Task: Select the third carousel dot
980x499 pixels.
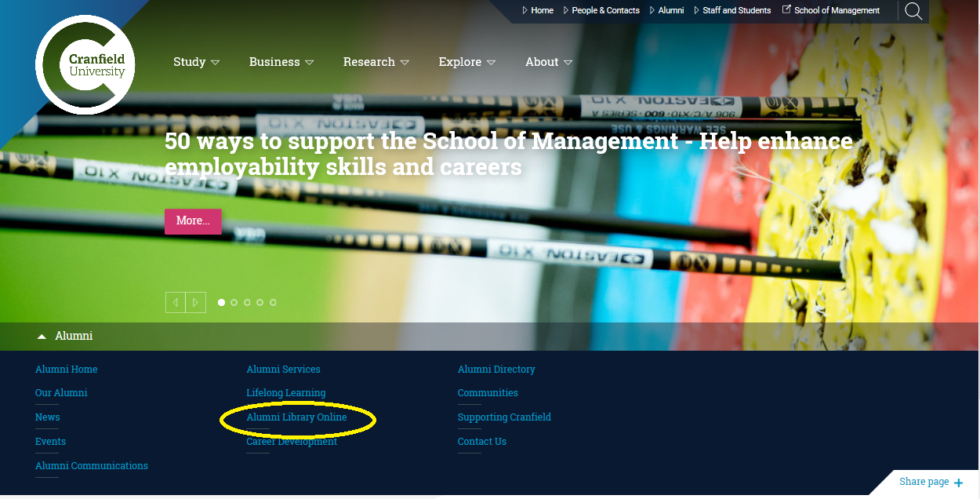Action: [x=247, y=302]
